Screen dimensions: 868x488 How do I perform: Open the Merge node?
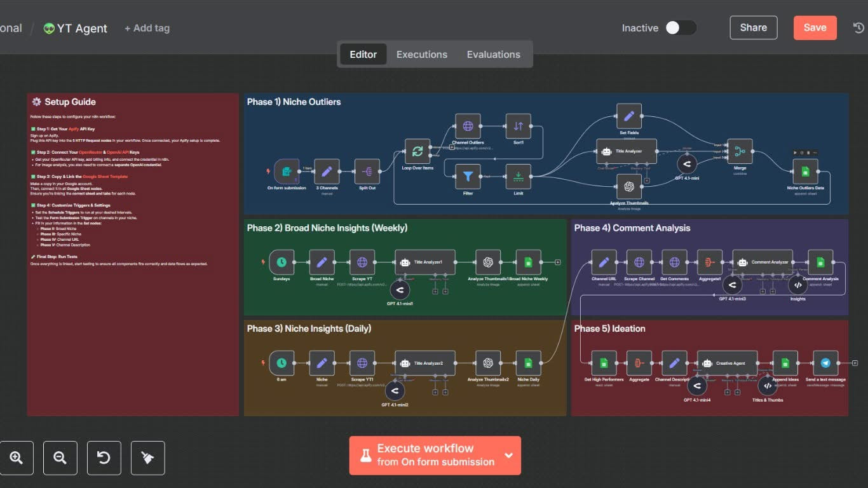740,151
